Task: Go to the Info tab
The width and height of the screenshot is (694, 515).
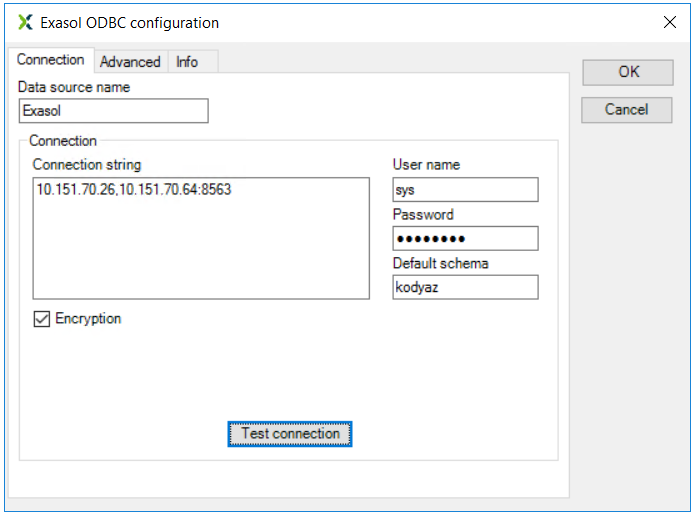Action: click(187, 62)
